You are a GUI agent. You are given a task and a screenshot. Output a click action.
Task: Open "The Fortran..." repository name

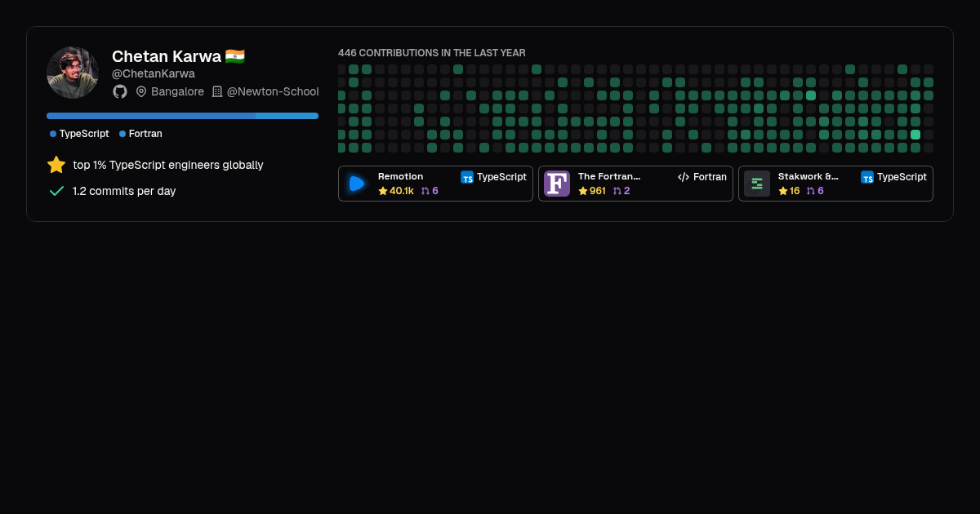609,176
